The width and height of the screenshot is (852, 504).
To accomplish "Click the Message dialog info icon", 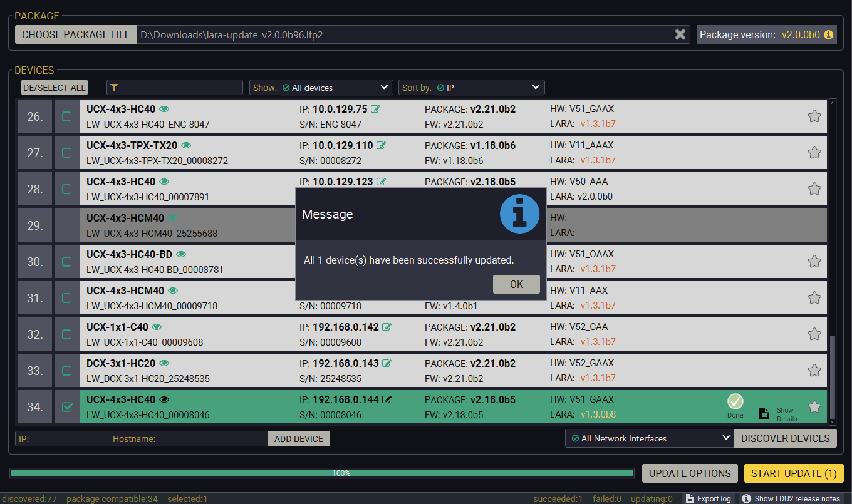I will pos(519,214).
